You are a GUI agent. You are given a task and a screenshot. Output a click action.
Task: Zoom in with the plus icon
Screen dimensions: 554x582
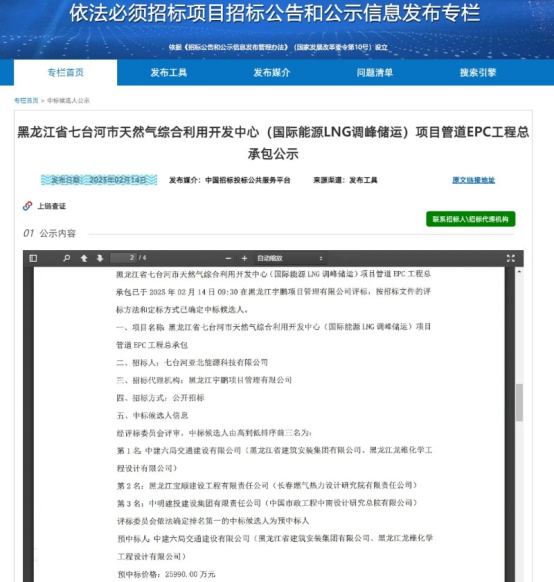(x=244, y=258)
